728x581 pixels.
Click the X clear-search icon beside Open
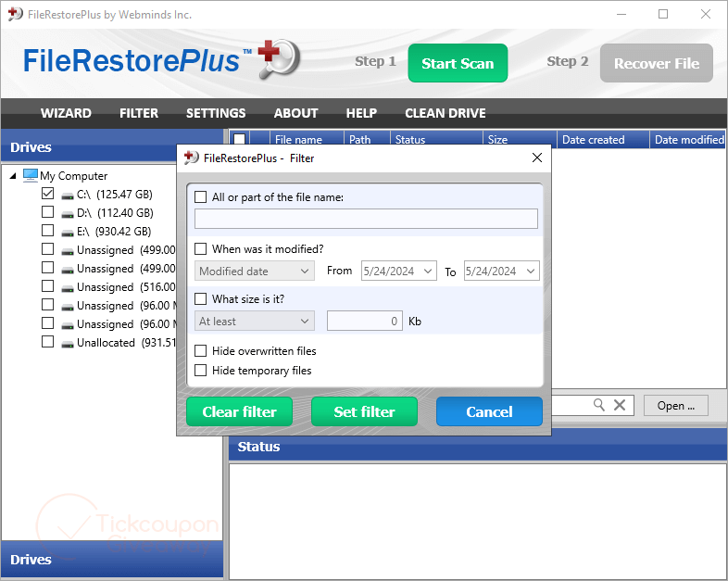click(620, 405)
